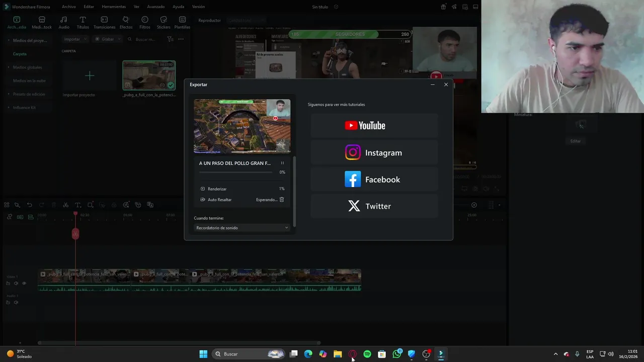Viewport: 644px width, 362px height.
Task: Toggle the green track-stacking icon on timeline
Action: [31, 217]
